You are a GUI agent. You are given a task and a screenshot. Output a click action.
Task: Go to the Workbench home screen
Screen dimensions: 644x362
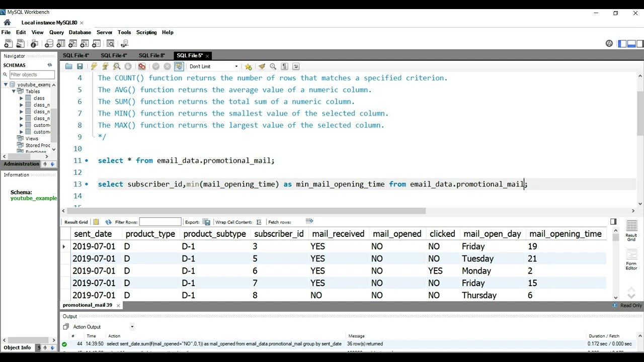(x=7, y=23)
